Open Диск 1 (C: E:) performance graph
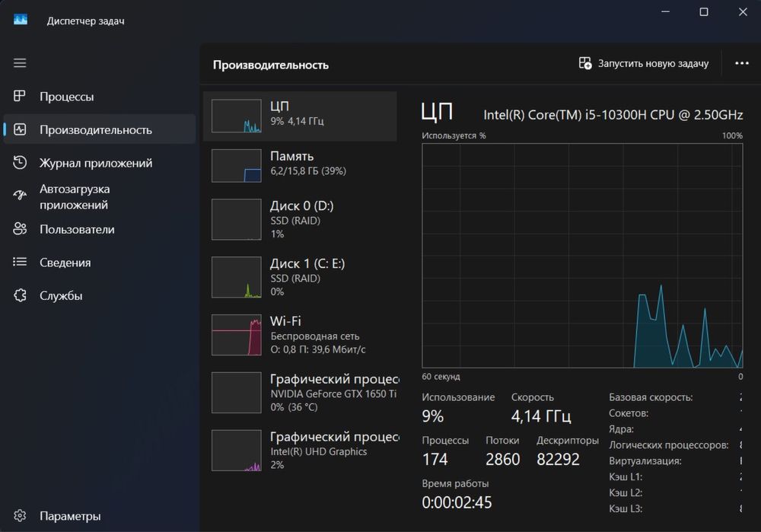 point(300,278)
